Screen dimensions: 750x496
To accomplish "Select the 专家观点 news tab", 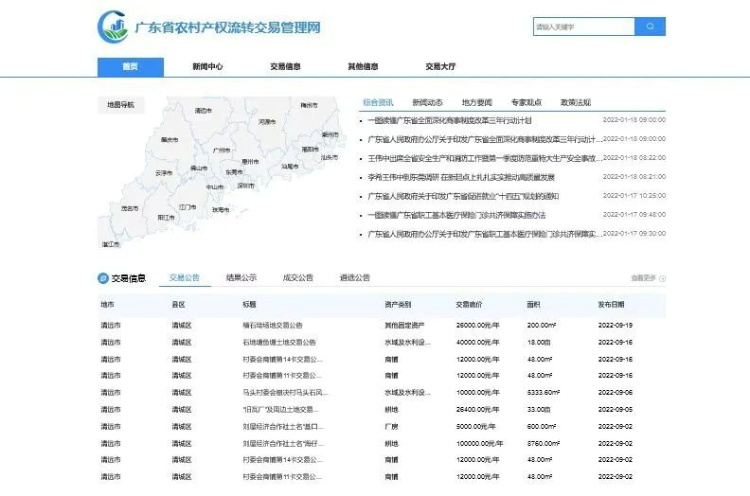I will click(x=526, y=102).
